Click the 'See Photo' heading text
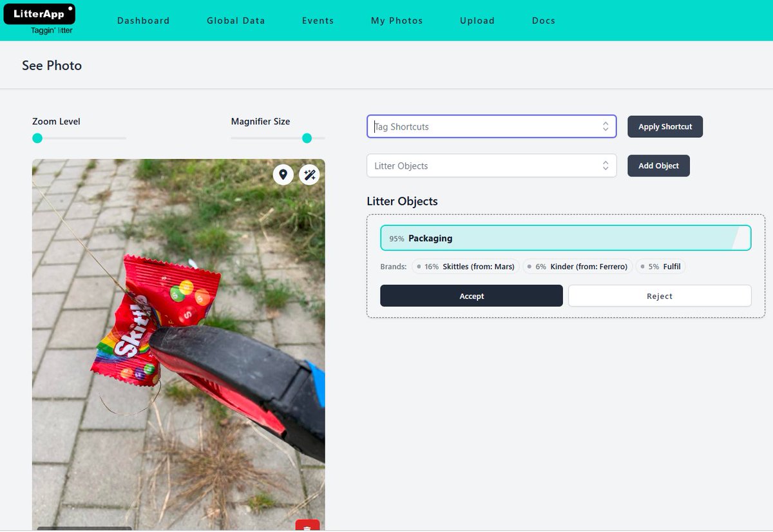 [x=52, y=66]
